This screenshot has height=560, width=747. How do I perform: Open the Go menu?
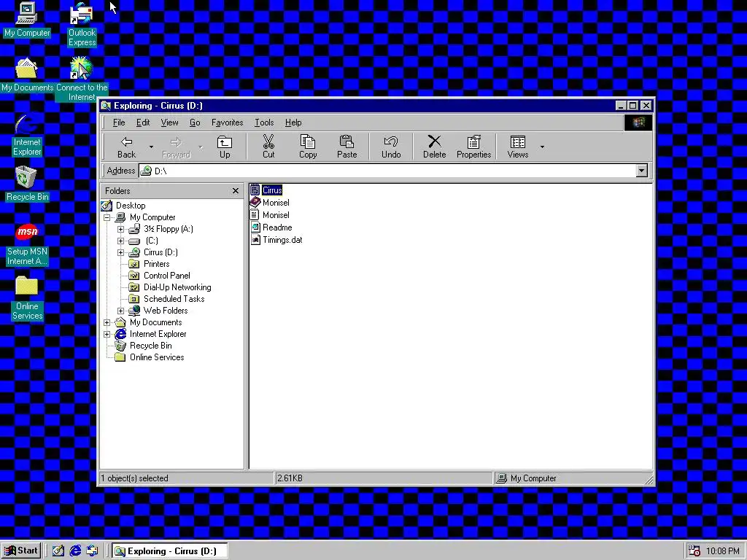tap(195, 122)
